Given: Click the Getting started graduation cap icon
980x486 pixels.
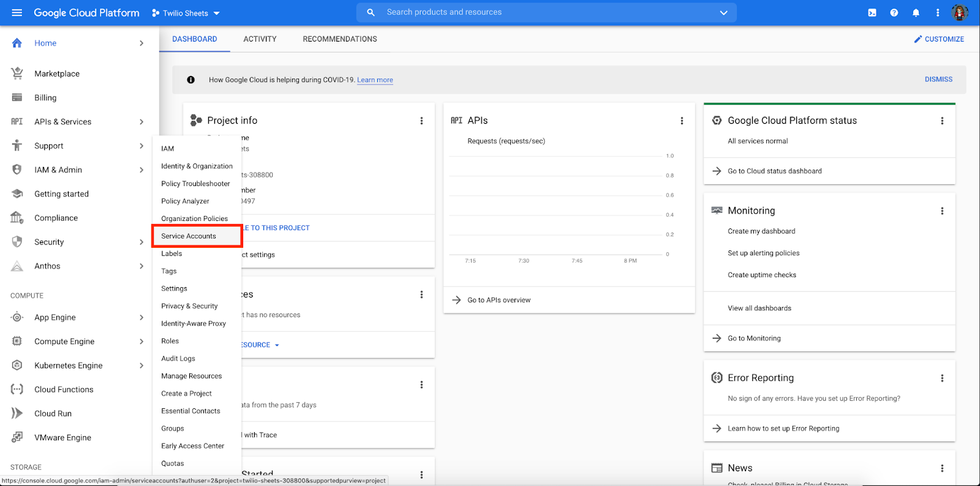Looking at the screenshot, I should (17, 194).
